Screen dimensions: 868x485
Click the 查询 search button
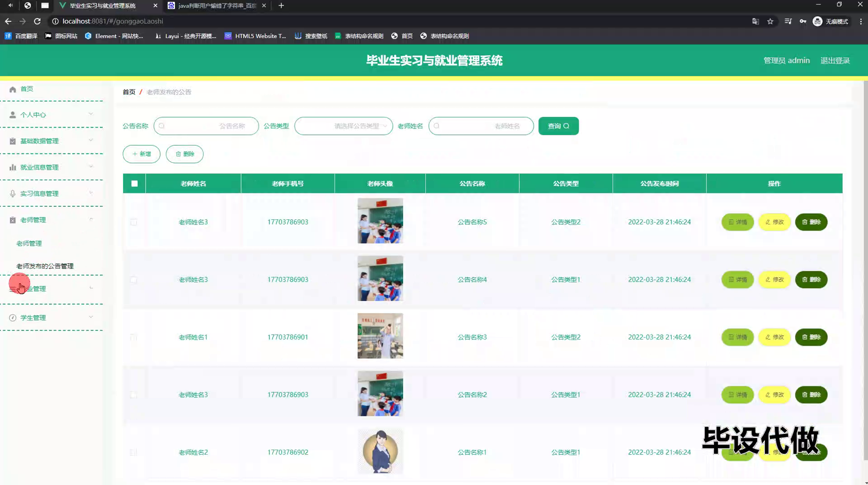tap(558, 126)
